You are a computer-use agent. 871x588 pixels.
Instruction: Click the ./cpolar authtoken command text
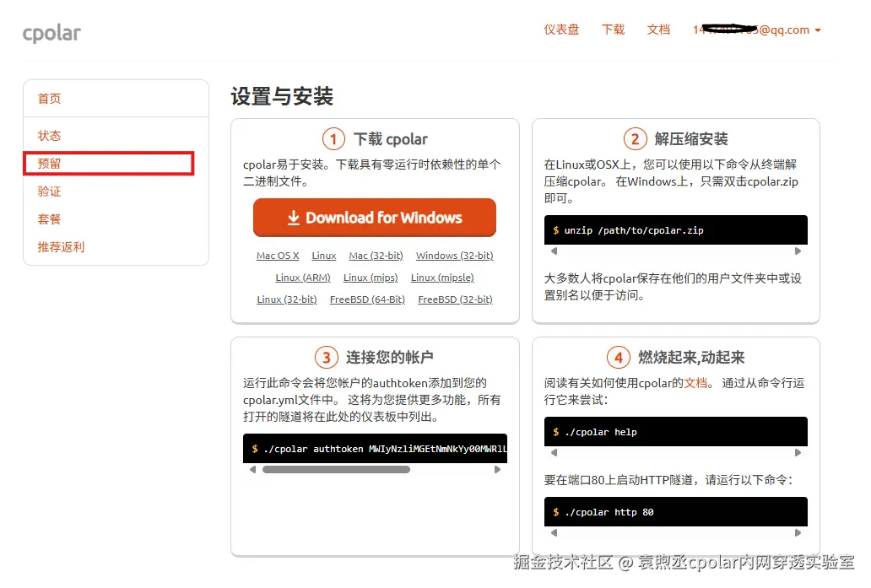pos(384,449)
